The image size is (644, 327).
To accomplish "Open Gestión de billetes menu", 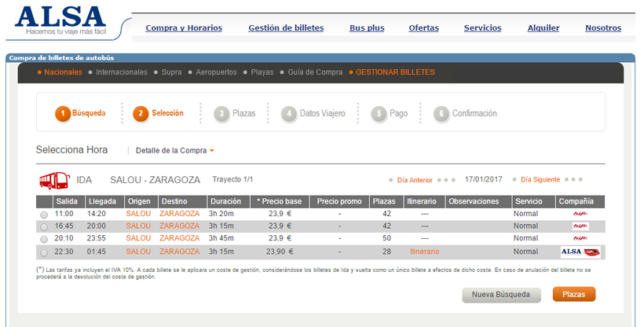I will pos(286,28).
